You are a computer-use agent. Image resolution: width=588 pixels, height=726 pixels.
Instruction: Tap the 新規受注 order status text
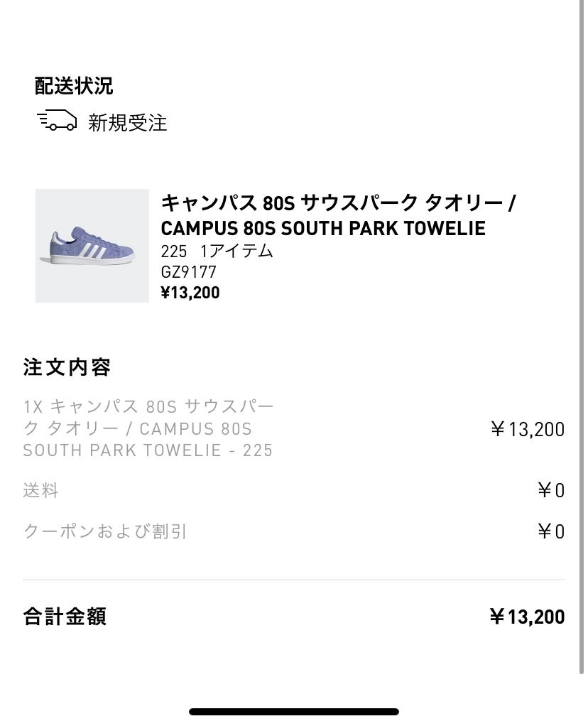(128, 123)
